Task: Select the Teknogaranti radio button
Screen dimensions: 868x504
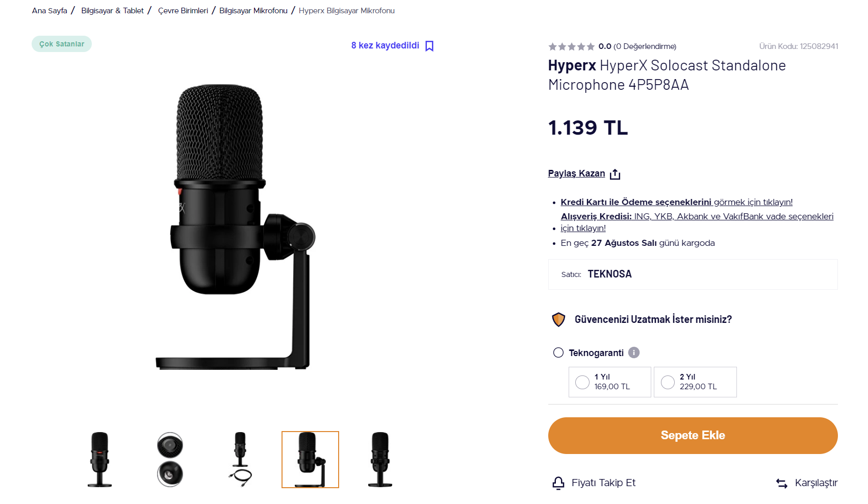Action: point(558,352)
